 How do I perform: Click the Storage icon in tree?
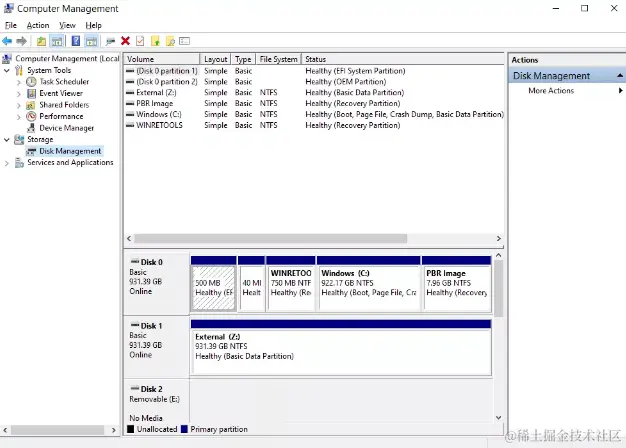coord(19,140)
